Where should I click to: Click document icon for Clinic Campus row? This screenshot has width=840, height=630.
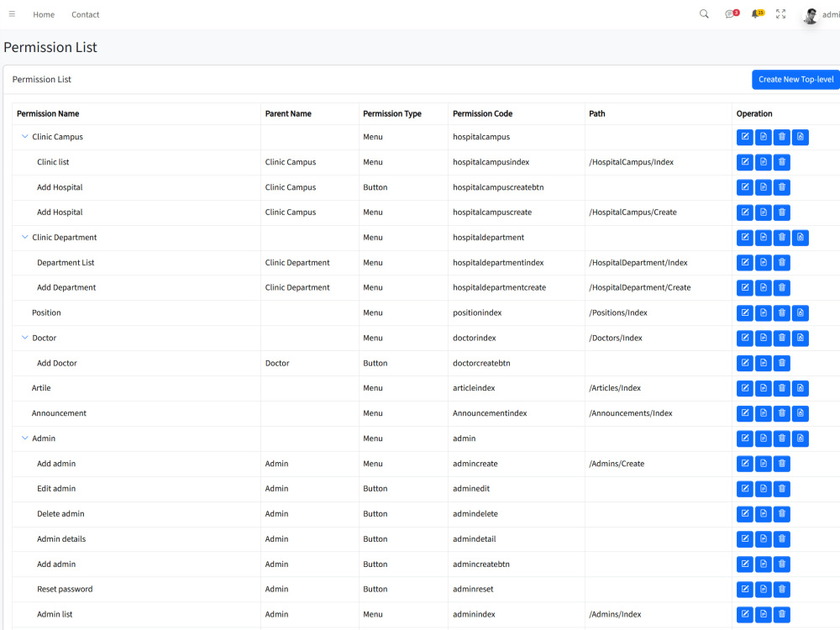pyautogui.click(x=764, y=137)
